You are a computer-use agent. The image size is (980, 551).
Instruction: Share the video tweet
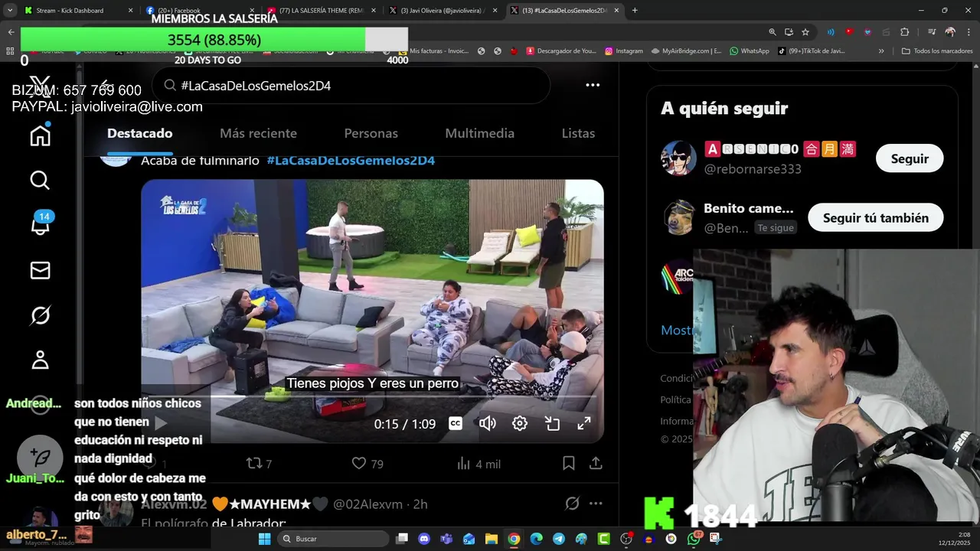click(596, 463)
